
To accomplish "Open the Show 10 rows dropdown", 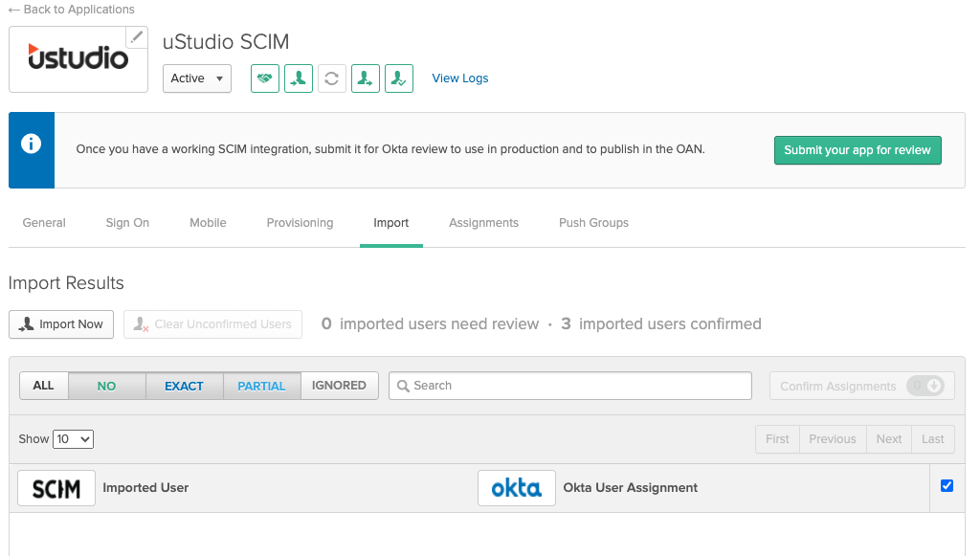I will pos(73,439).
